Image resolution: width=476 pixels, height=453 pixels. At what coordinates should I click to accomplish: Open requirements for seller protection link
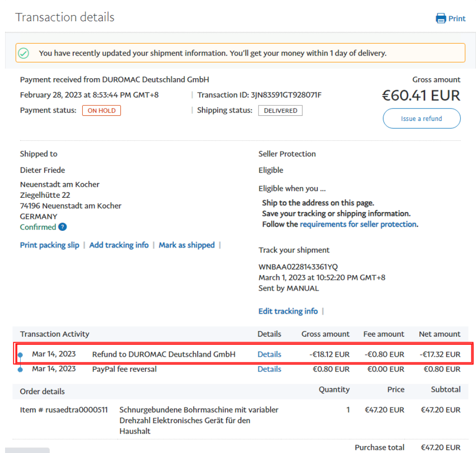click(358, 224)
